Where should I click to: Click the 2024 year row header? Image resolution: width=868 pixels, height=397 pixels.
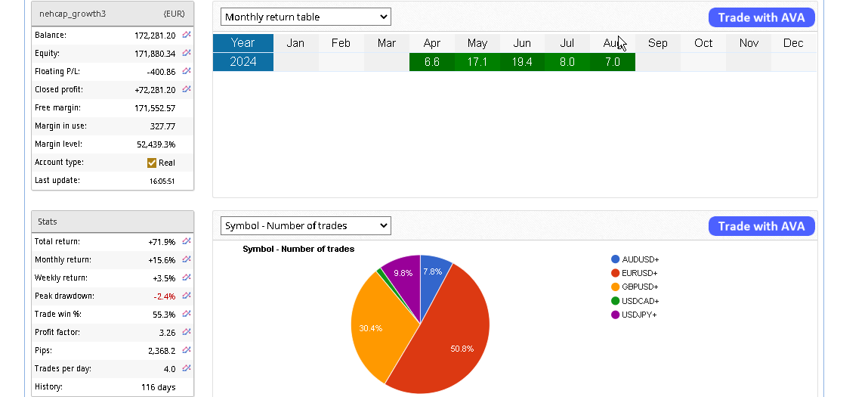click(242, 62)
